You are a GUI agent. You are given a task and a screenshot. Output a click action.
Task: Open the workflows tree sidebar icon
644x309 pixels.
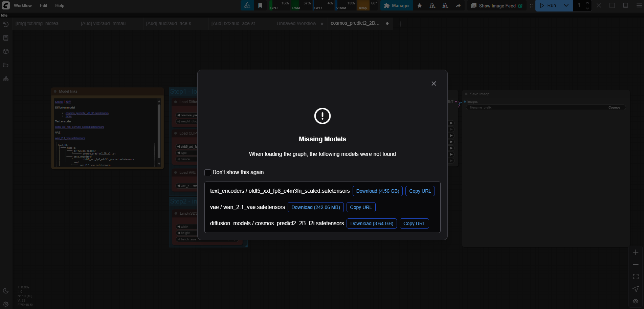pyautogui.click(x=6, y=78)
